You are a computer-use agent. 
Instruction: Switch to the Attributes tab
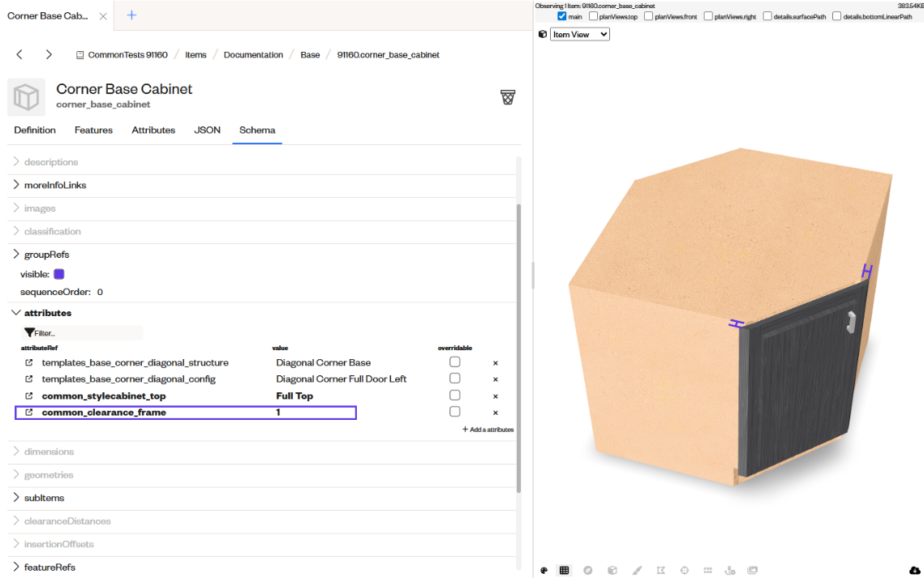click(153, 130)
